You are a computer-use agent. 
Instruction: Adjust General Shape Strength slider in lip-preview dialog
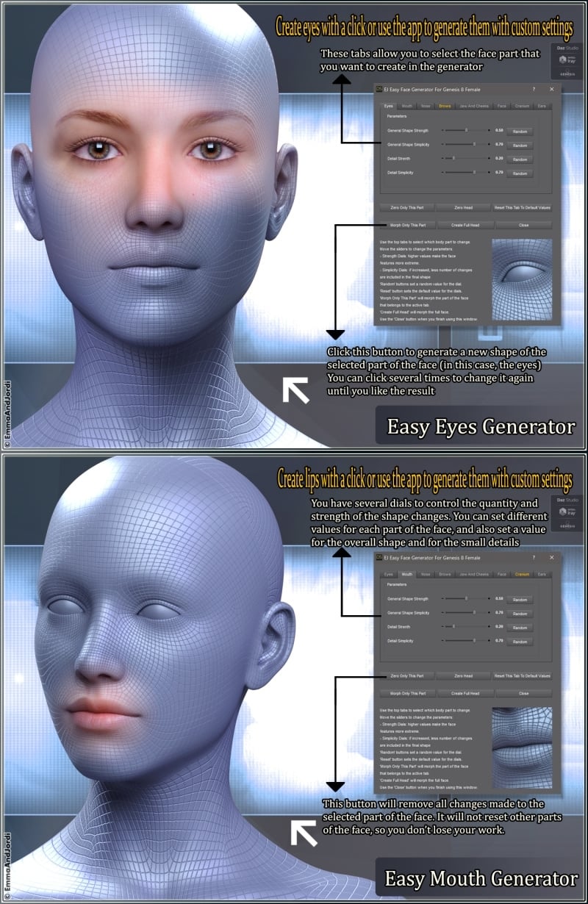tap(466, 599)
